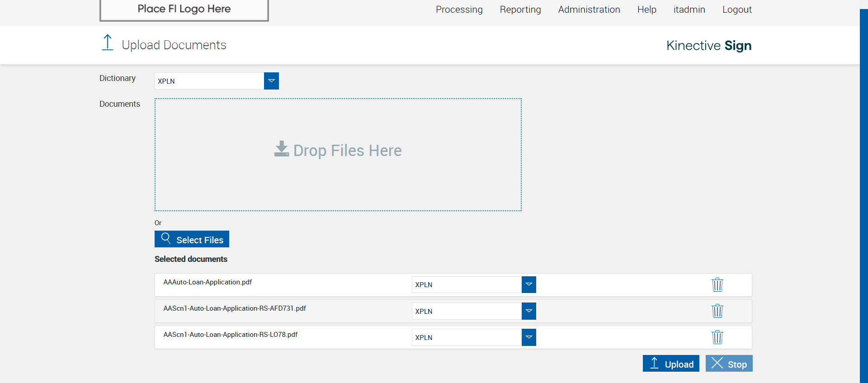This screenshot has height=383, width=868.
Task: Open the Processing menu
Action: pyautogui.click(x=459, y=9)
